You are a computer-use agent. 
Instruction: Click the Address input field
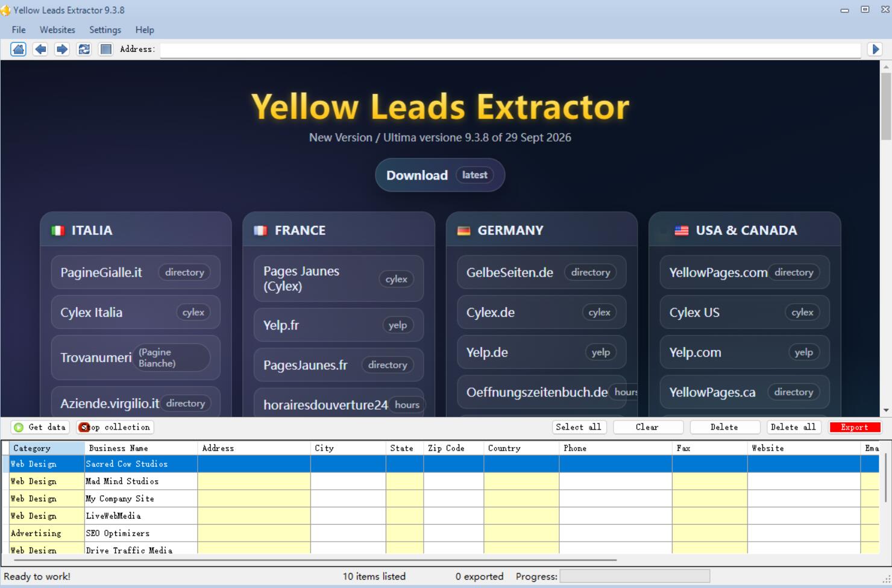point(510,49)
